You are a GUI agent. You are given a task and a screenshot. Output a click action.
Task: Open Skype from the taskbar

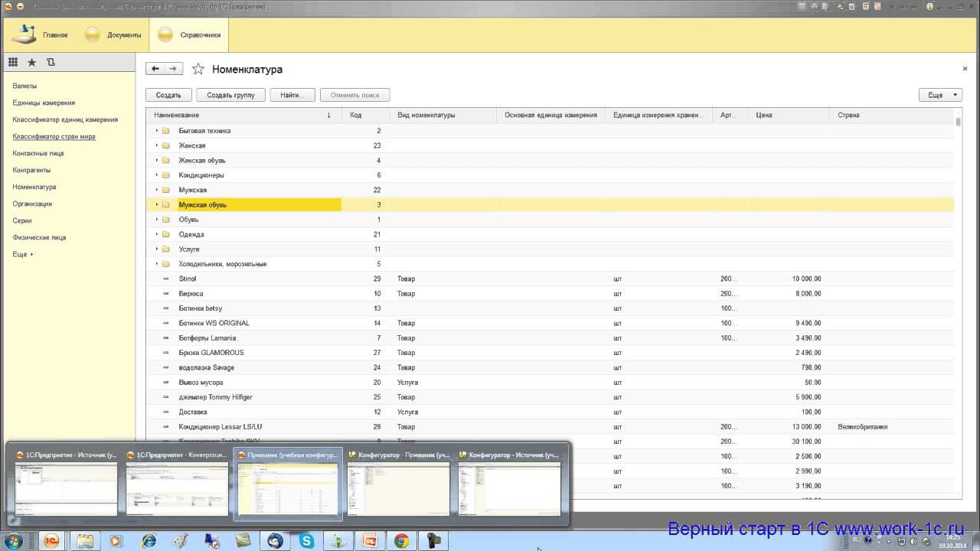(306, 541)
